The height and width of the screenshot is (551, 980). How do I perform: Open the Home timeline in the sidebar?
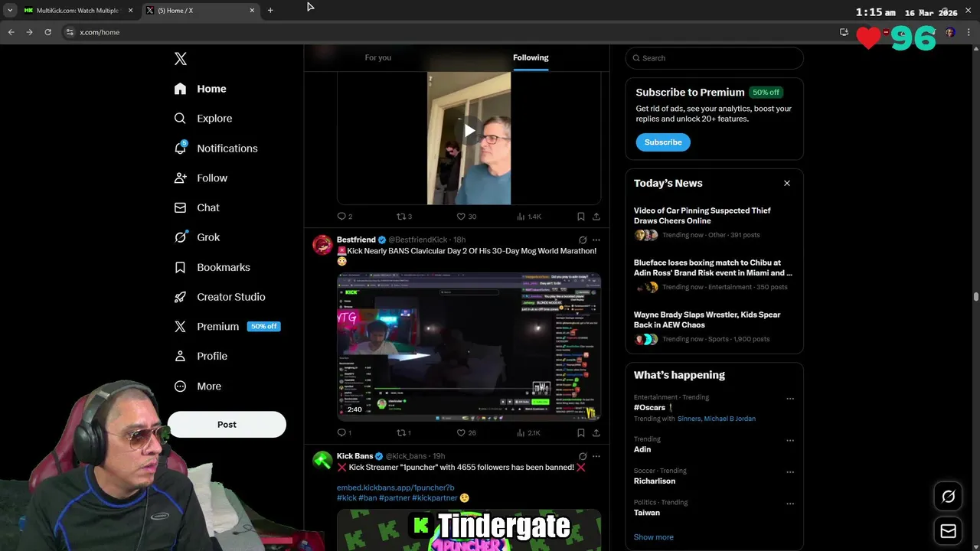pos(201,89)
